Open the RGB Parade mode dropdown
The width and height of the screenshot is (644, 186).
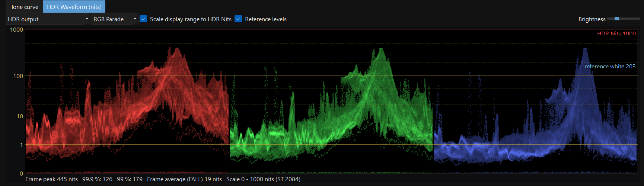click(115, 19)
